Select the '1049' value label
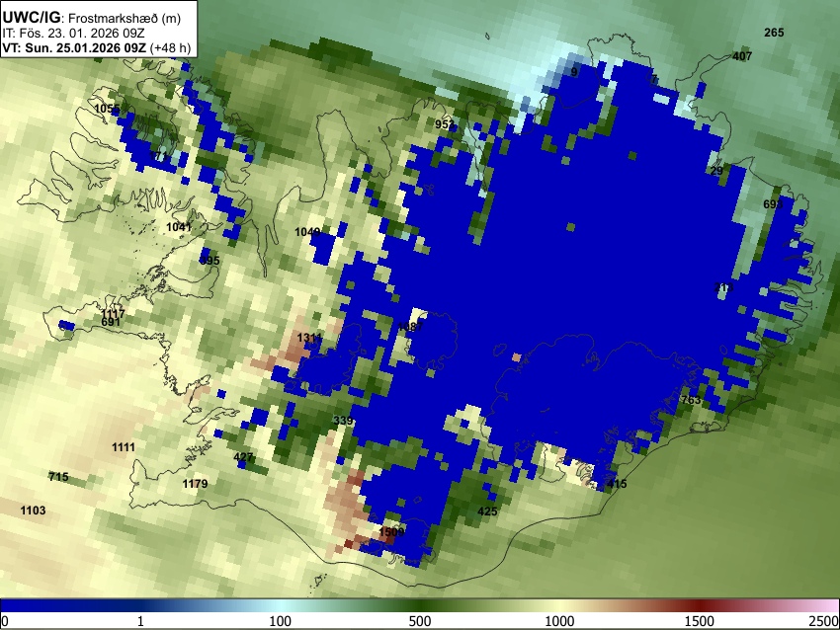Viewport: 840px width, 630px height. pos(308,232)
